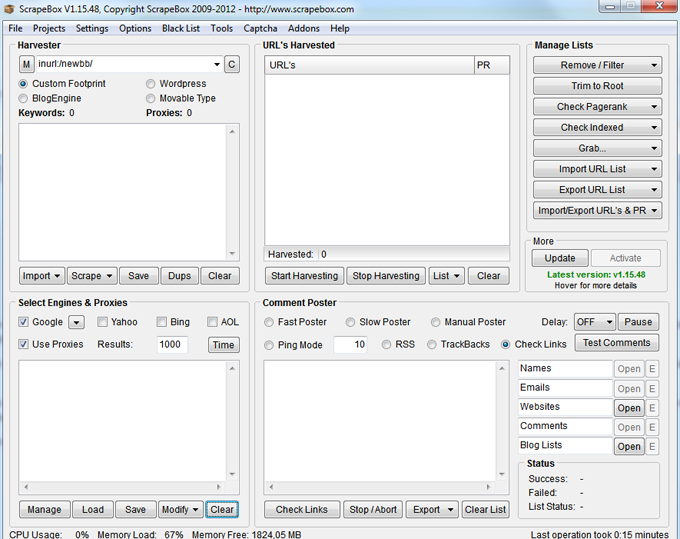Select the RSS radio button

[386, 345]
